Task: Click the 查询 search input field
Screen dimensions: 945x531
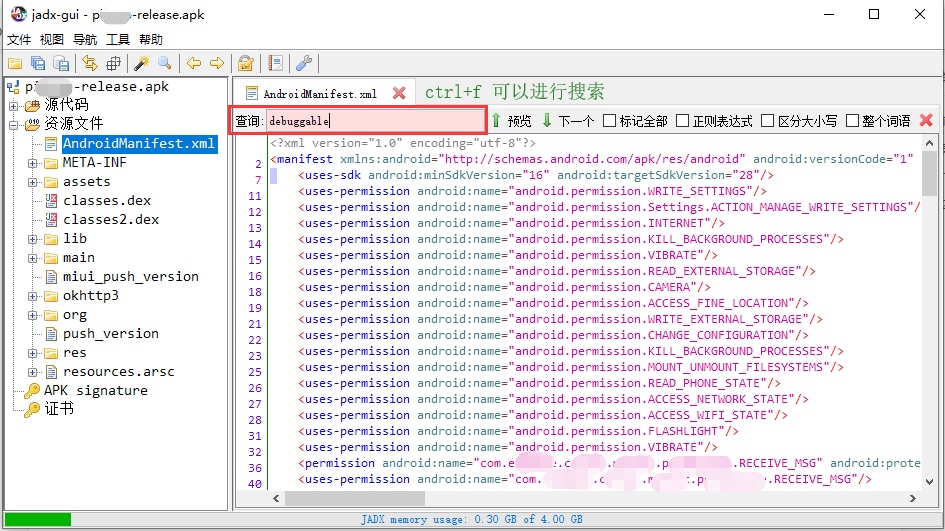Action: (x=375, y=121)
